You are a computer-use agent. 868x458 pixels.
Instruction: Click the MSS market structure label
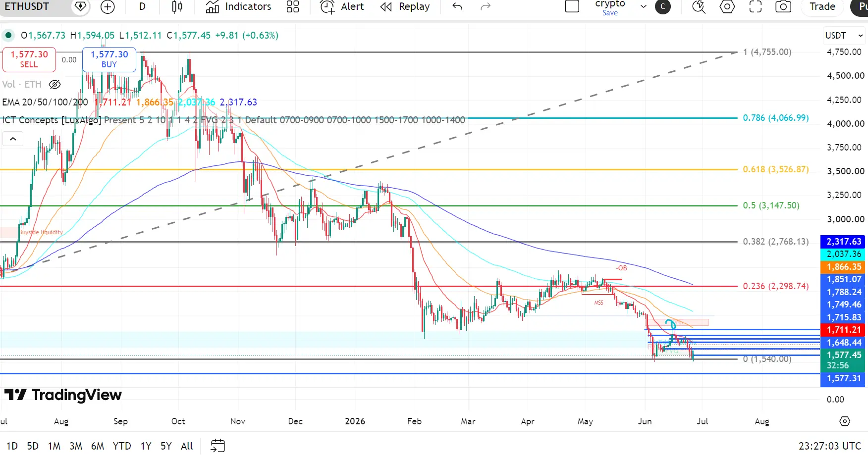pyautogui.click(x=598, y=303)
